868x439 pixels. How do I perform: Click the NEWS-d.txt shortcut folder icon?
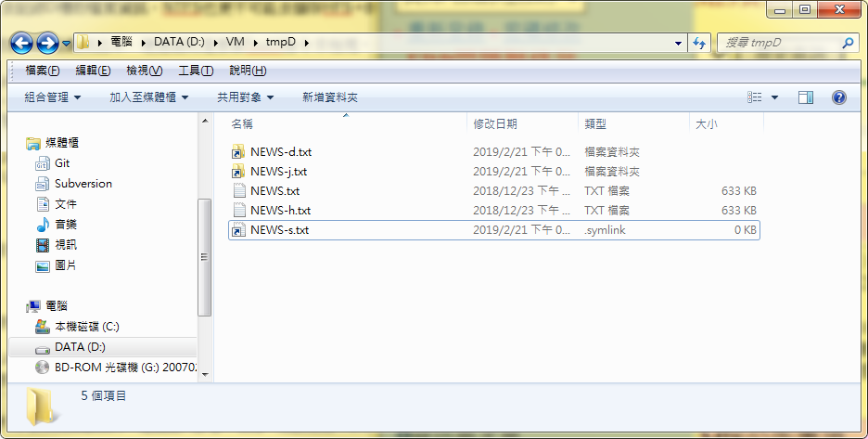click(238, 152)
